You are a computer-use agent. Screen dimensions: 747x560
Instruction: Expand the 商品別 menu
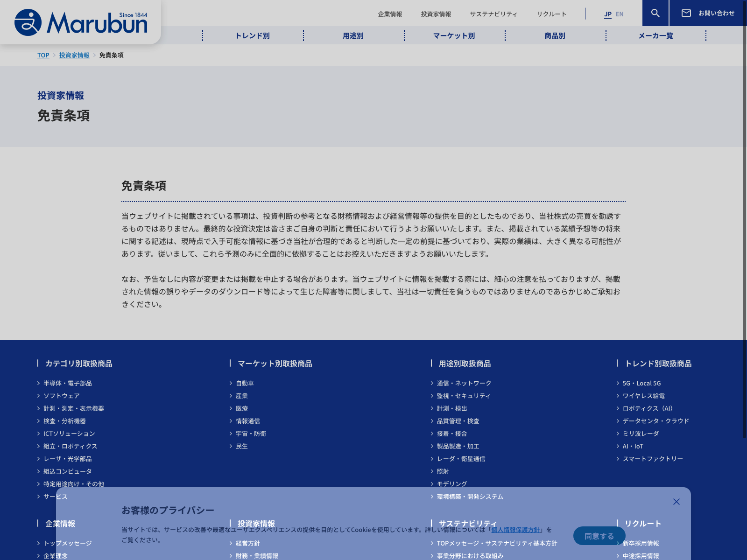[x=555, y=35]
